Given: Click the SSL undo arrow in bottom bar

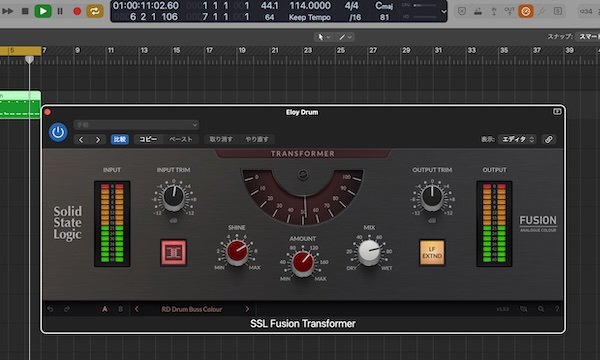Looking at the screenshot, I should pyautogui.click(x=50, y=309).
